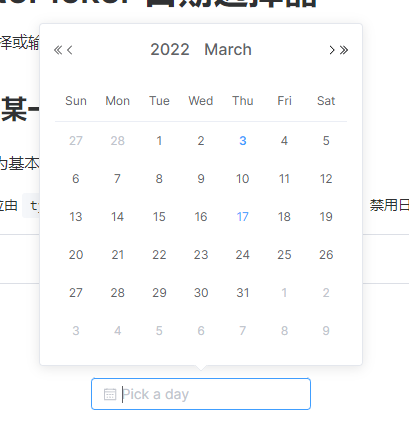Jump to next year double-right arrow
Viewport: 409px width, 448px height.
(344, 50)
